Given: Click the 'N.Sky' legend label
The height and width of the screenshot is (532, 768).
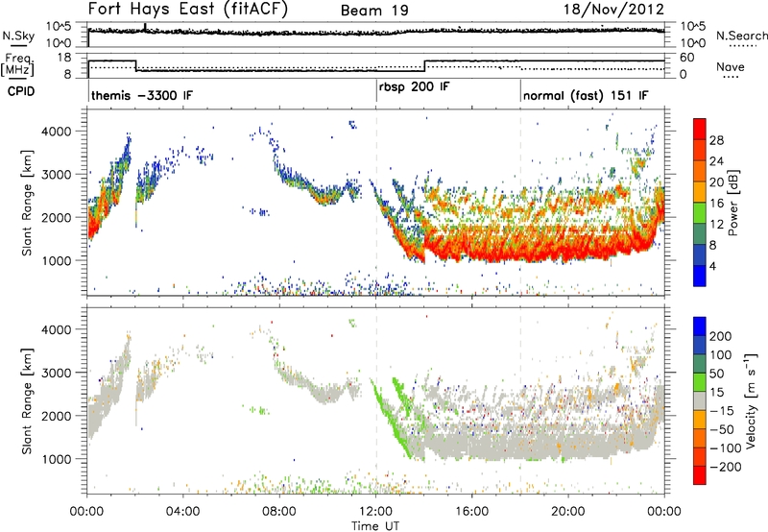Looking at the screenshot, I should [x=18, y=36].
